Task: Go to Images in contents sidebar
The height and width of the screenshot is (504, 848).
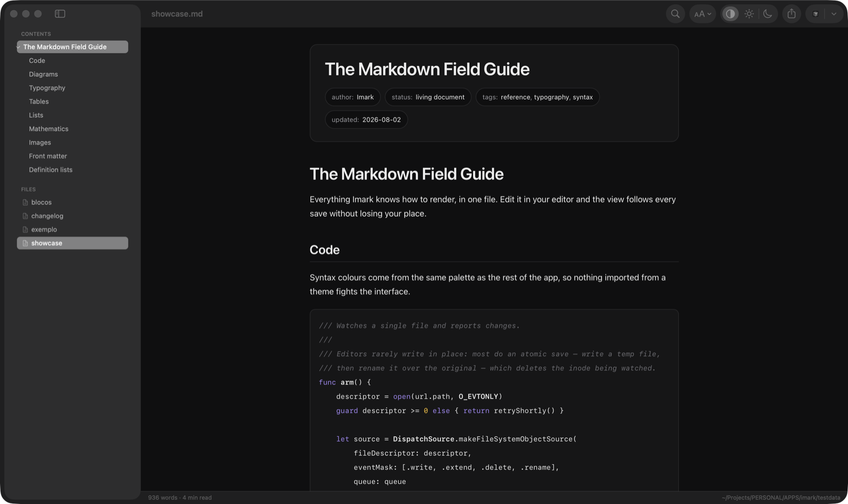Action: click(40, 143)
